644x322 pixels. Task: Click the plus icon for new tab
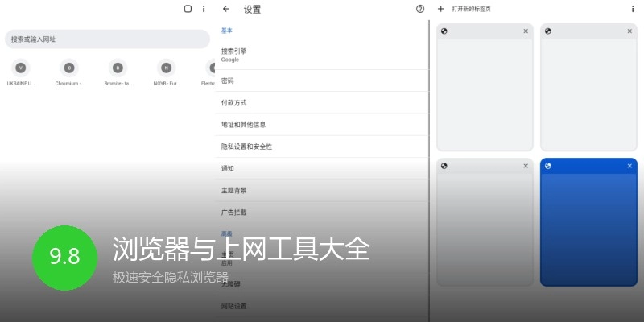[x=441, y=9]
